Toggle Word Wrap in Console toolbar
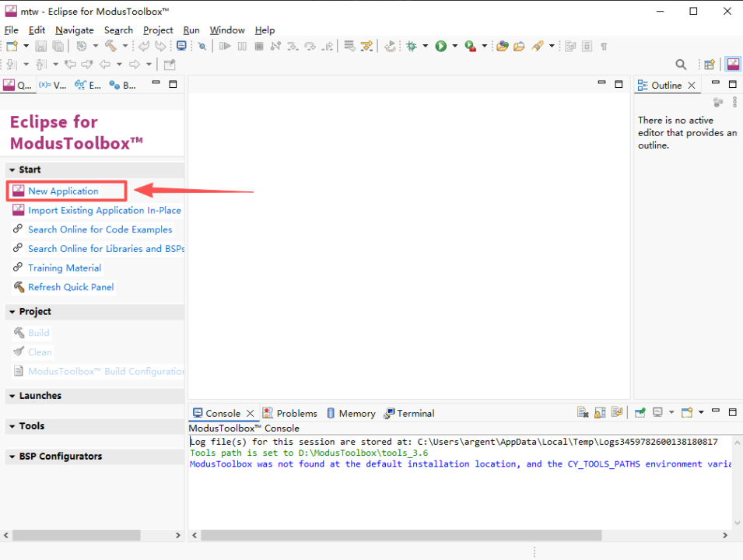 coord(617,413)
